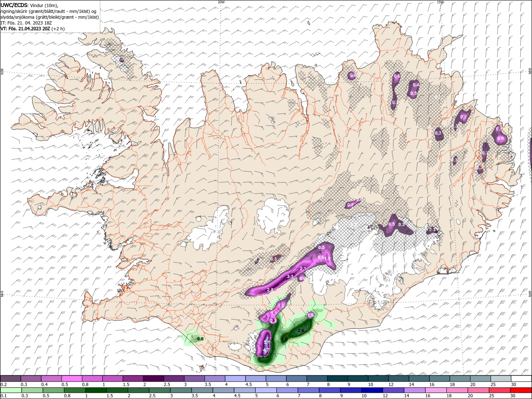Click the 'IT: Fös. 21. 04. 2023 18Z' line
The height and width of the screenshot is (399, 532).
25,23
